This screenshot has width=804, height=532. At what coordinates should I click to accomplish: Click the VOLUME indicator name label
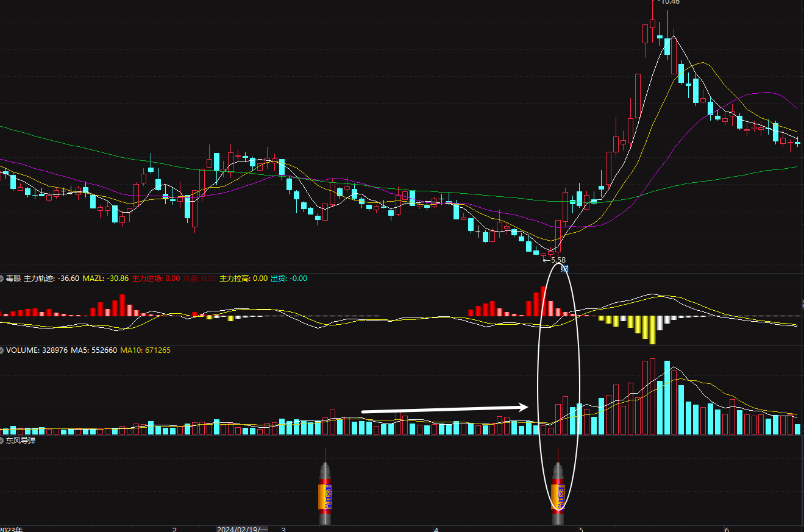[x=22, y=350]
